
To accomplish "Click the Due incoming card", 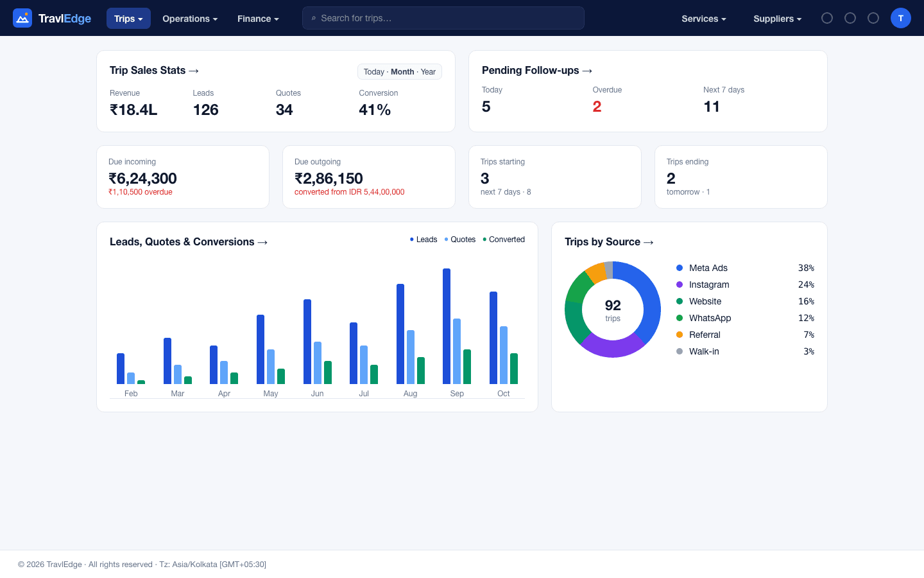I will (x=183, y=177).
